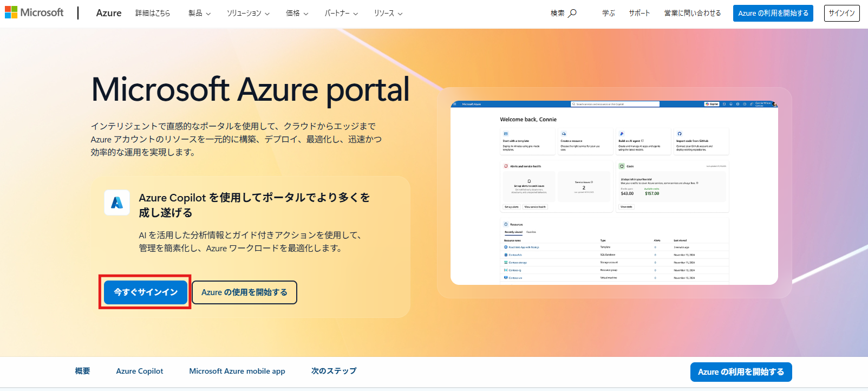Jump to the 次のステップ tab
The width and height of the screenshot is (868, 391).
334,371
